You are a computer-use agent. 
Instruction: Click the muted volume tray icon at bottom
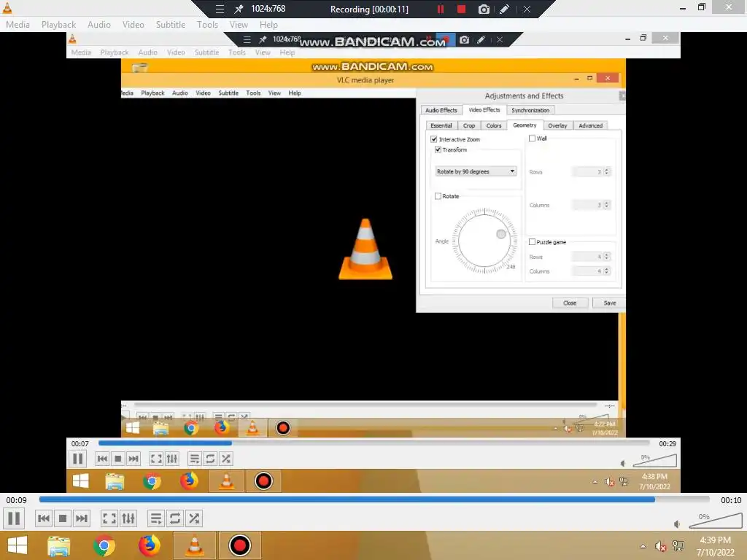[x=660, y=546]
